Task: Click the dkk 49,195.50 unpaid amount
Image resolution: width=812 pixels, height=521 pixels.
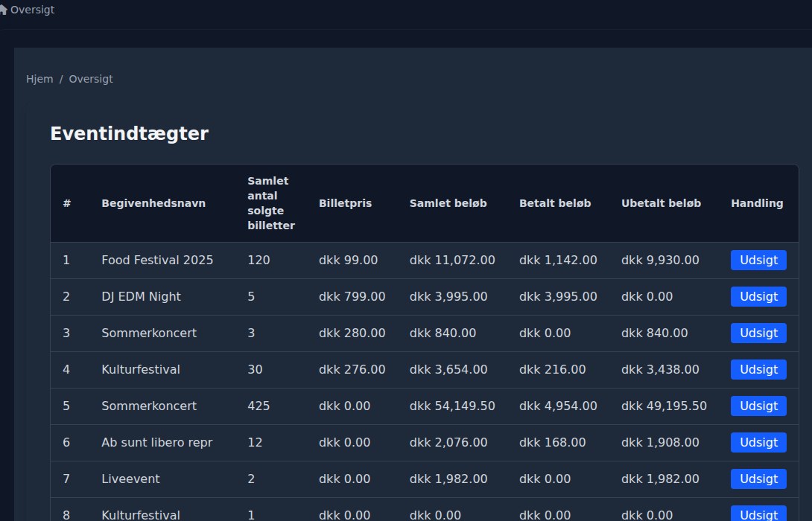Action: 664,406
